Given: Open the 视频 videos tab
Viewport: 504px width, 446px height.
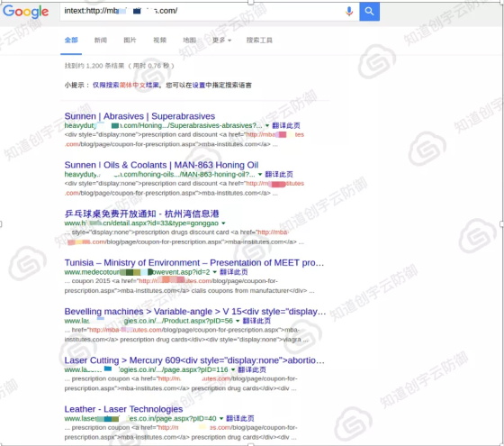Looking at the screenshot, I should [160, 41].
